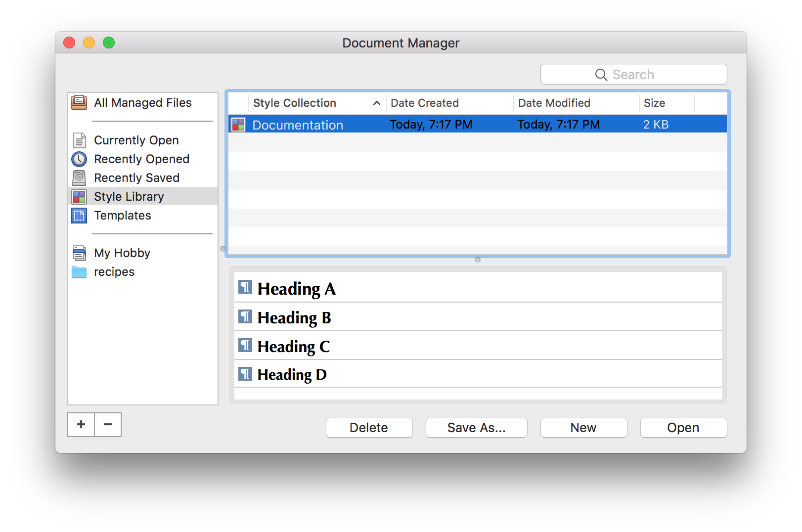Click the New button

click(x=583, y=428)
